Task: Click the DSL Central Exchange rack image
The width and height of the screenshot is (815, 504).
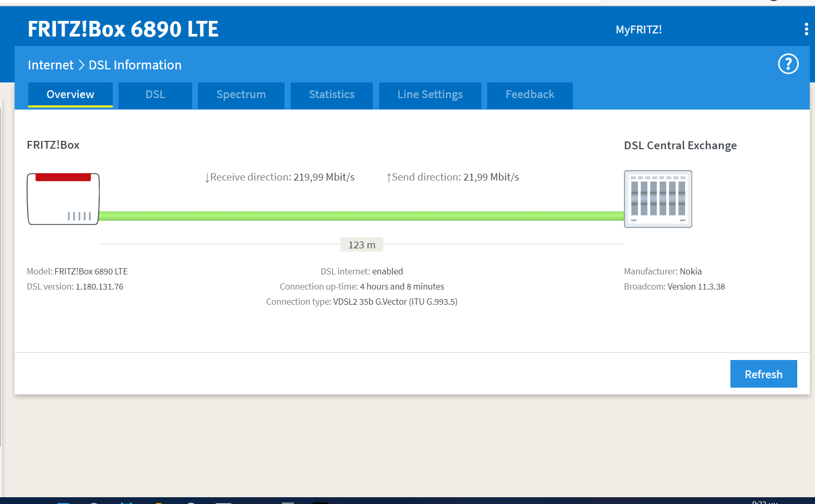Action: 658,199
